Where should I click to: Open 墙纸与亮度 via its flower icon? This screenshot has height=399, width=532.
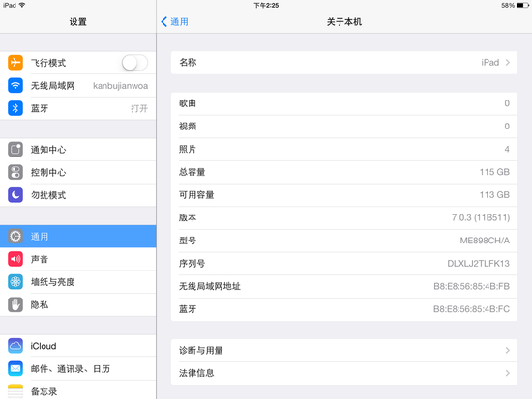pos(15,282)
